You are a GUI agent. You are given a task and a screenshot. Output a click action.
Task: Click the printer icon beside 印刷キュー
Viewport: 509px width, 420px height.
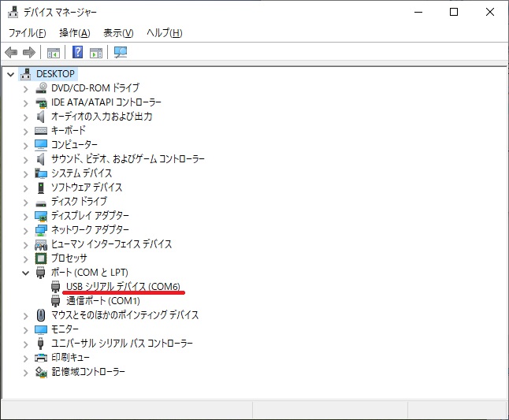pyautogui.click(x=41, y=358)
